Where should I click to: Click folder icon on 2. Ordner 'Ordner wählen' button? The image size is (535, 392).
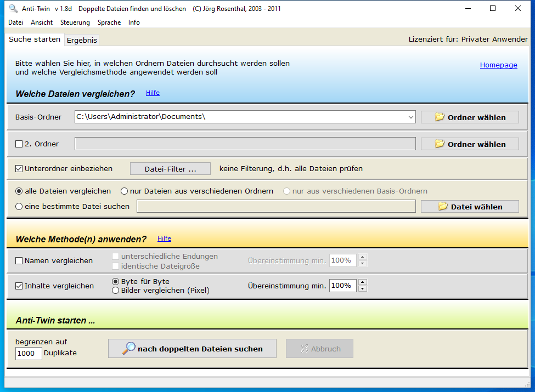[440, 144]
